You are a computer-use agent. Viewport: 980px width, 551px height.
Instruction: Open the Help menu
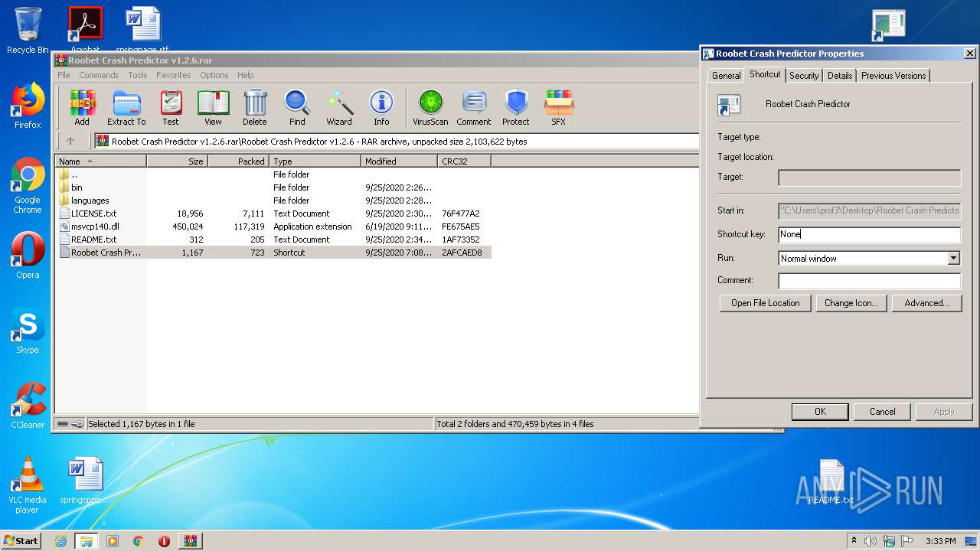[245, 75]
